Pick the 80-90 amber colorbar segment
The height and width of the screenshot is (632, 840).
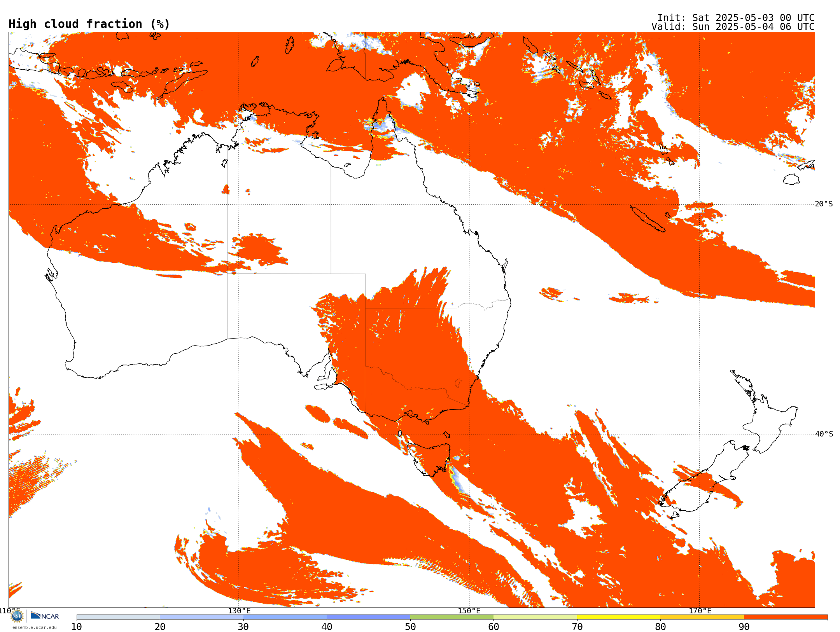pyautogui.click(x=702, y=617)
